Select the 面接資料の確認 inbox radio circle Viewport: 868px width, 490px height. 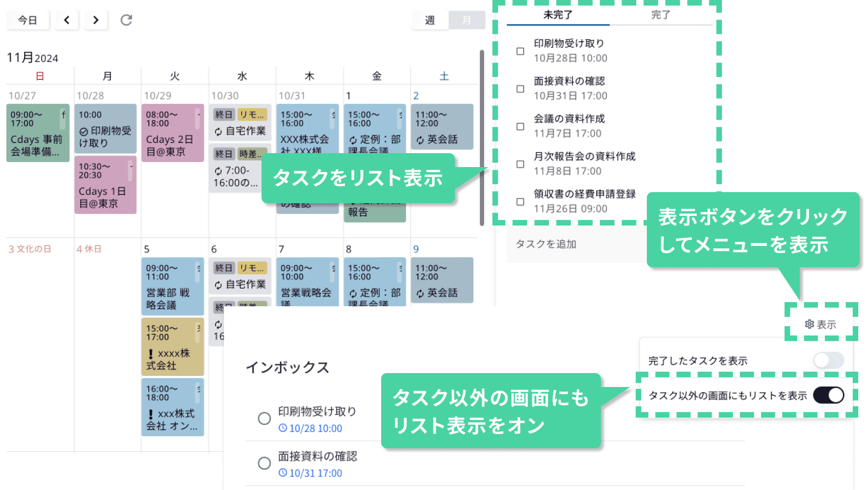[264, 463]
